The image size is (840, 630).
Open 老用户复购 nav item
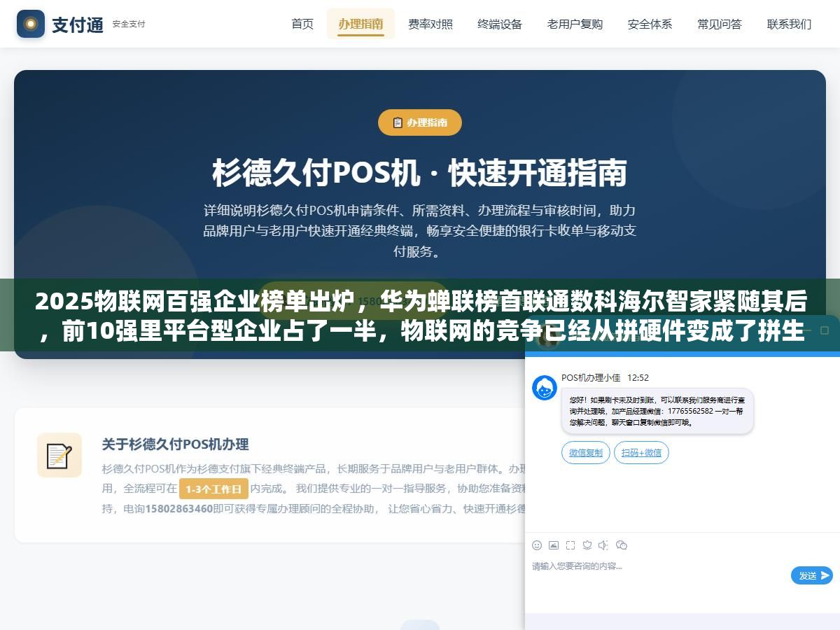pos(575,24)
